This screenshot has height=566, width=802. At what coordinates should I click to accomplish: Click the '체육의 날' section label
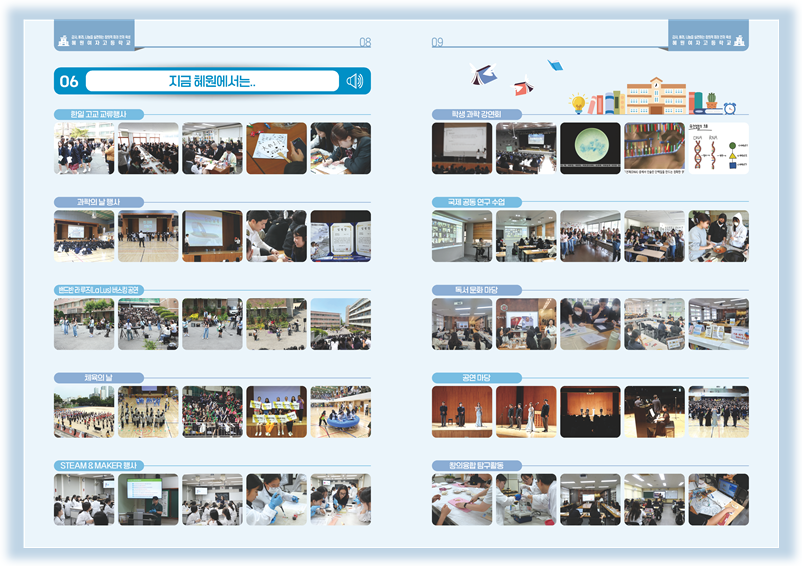tap(99, 378)
